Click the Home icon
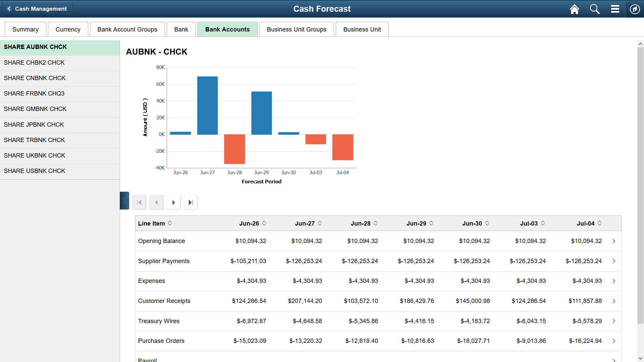 tap(574, 9)
